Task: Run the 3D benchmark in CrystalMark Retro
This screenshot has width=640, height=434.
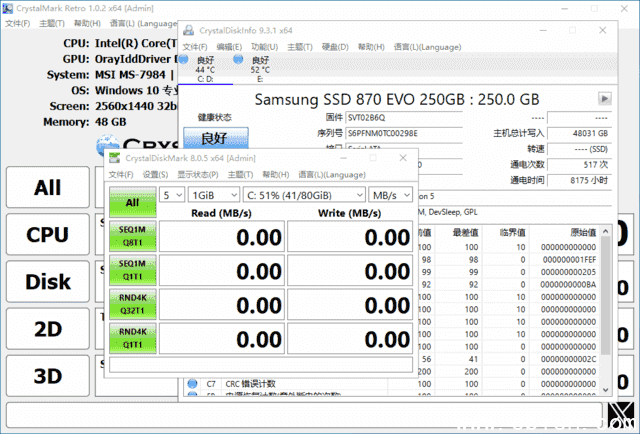Action: [47, 376]
